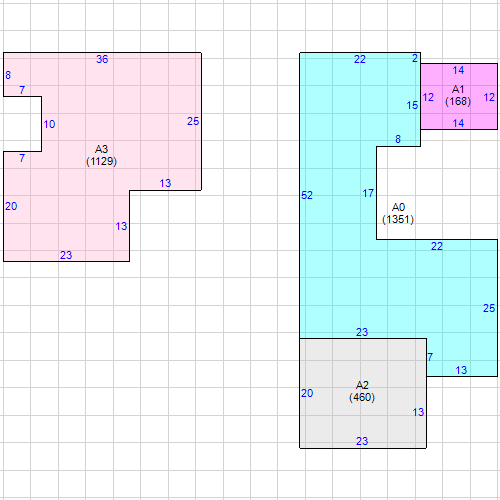This screenshot has height=500, width=500.
Task: Click dimension 7 on shape A0
Action: [x=430, y=357]
